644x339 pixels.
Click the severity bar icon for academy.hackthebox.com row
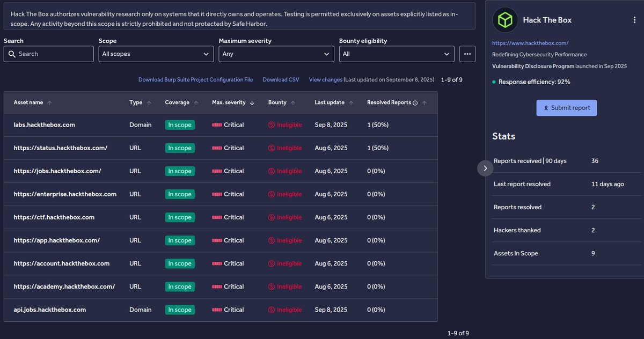click(217, 286)
